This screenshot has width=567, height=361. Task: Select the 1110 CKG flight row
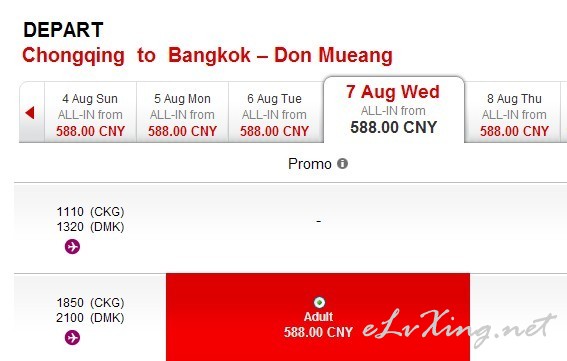tap(290, 228)
